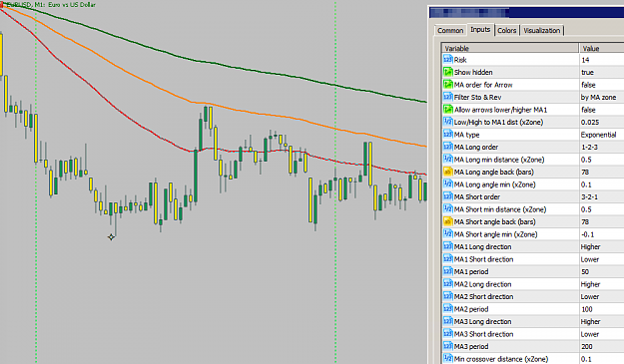Viewport: 624px width, 364px height.
Task: Open the Visualization tab
Action: (541, 30)
